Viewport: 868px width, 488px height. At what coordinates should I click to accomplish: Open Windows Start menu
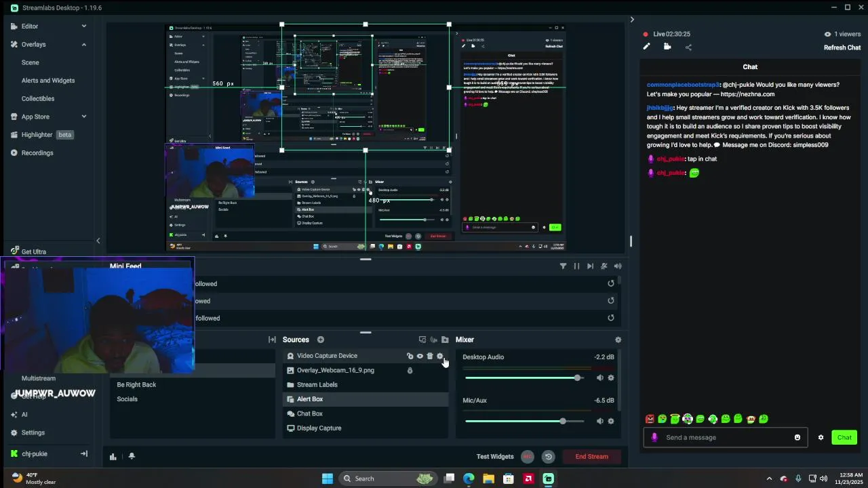[x=328, y=479]
